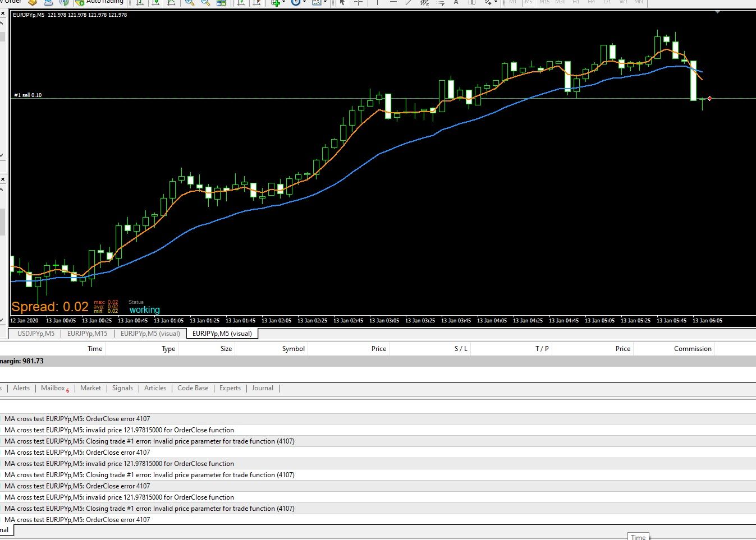
Task: Click the 'working' status label
Action: [x=144, y=310]
